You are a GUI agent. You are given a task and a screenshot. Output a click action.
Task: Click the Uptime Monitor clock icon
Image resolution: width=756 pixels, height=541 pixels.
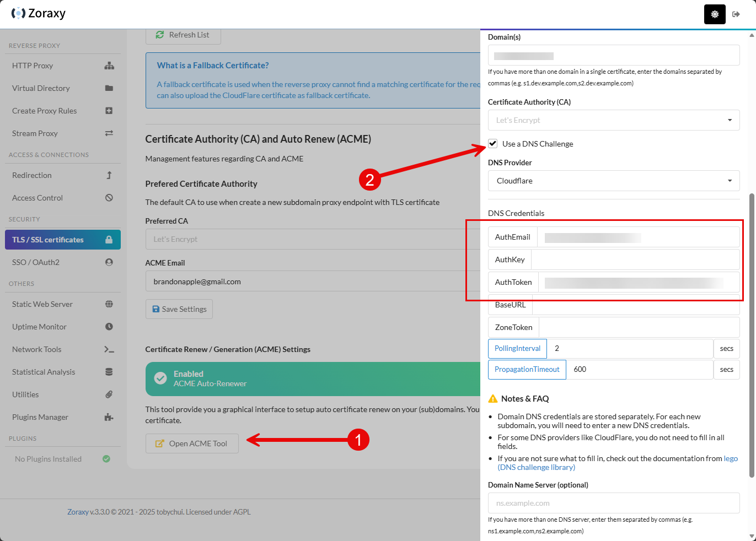[x=109, y=327]
